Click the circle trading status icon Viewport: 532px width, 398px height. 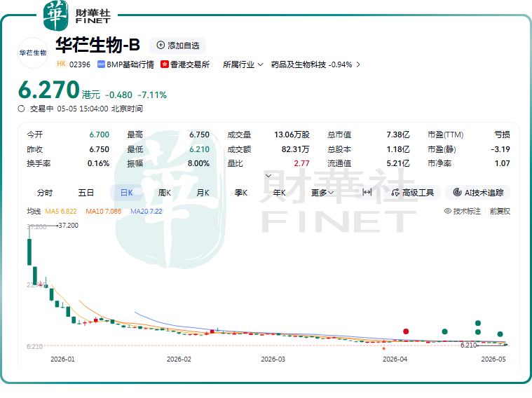pos(21,109)
